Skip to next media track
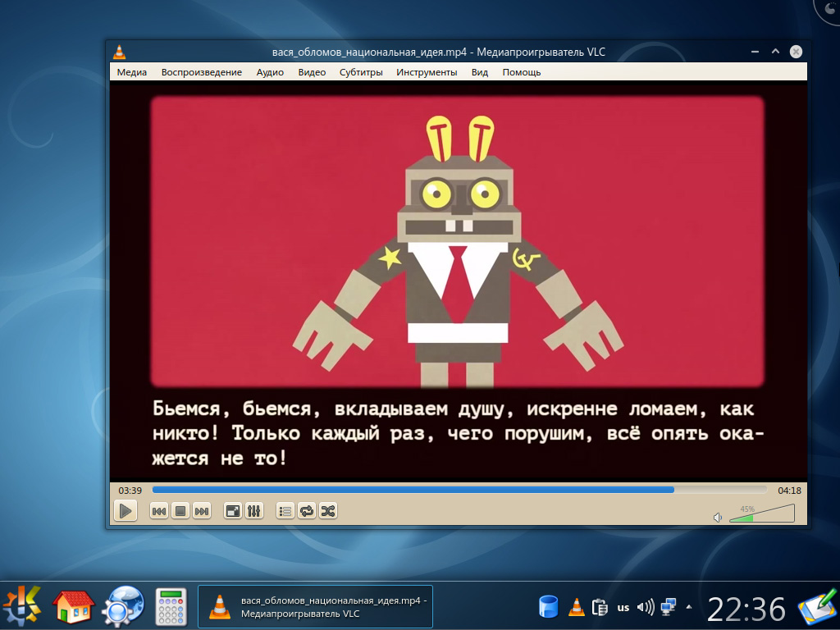Image resolution: width=840 pixels, height=630 pixels. click(202, 511)
